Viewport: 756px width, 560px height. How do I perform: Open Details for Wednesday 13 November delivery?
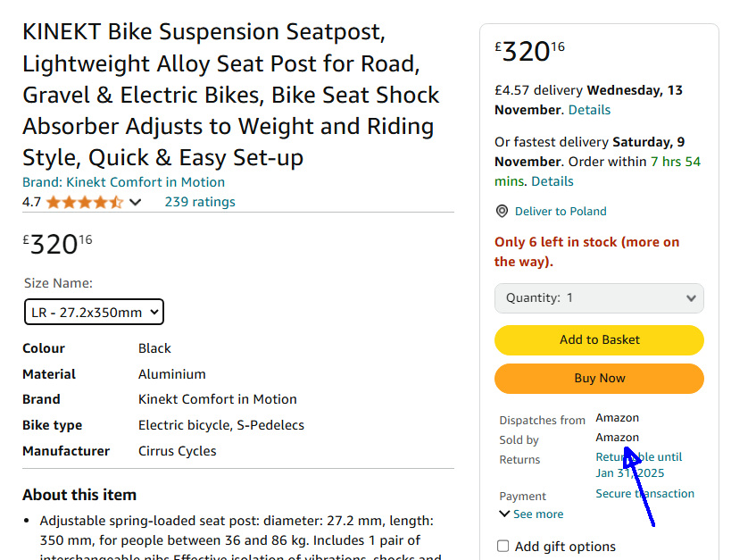coord(589,110)
